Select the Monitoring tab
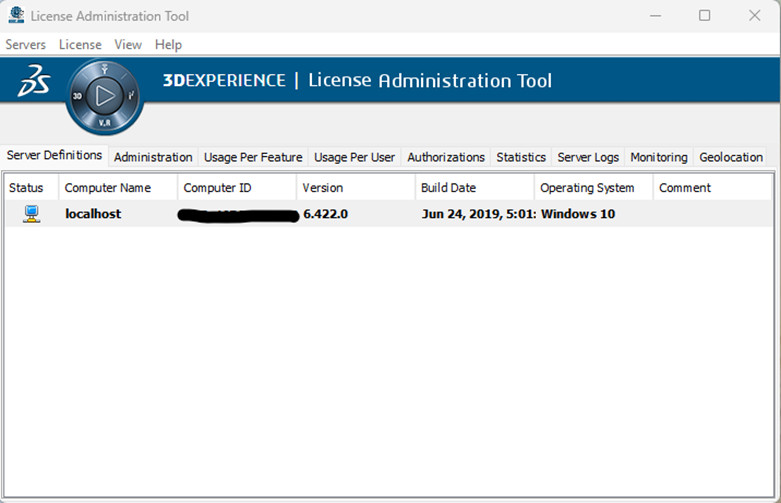This screenshot has width=781, height=503. coord(658,157)
